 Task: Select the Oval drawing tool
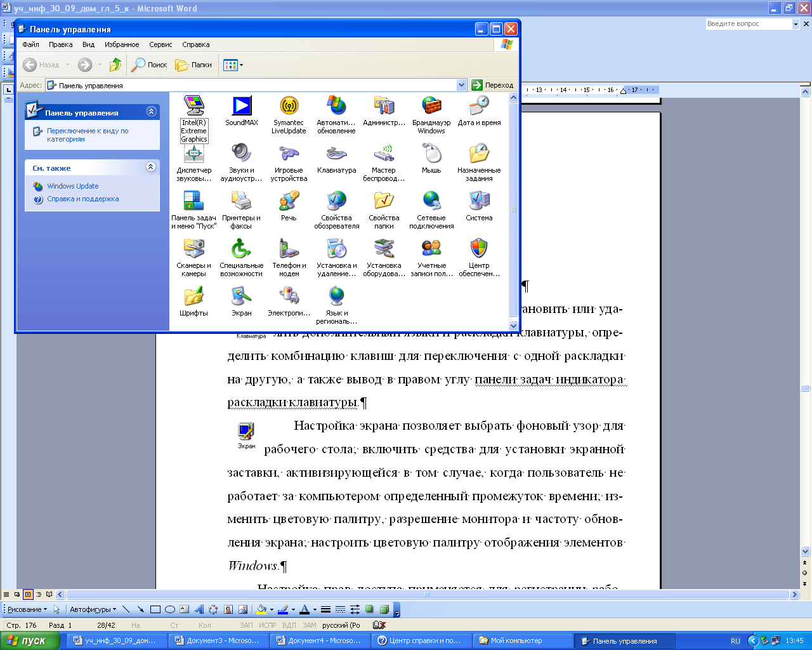coord(170,609)
